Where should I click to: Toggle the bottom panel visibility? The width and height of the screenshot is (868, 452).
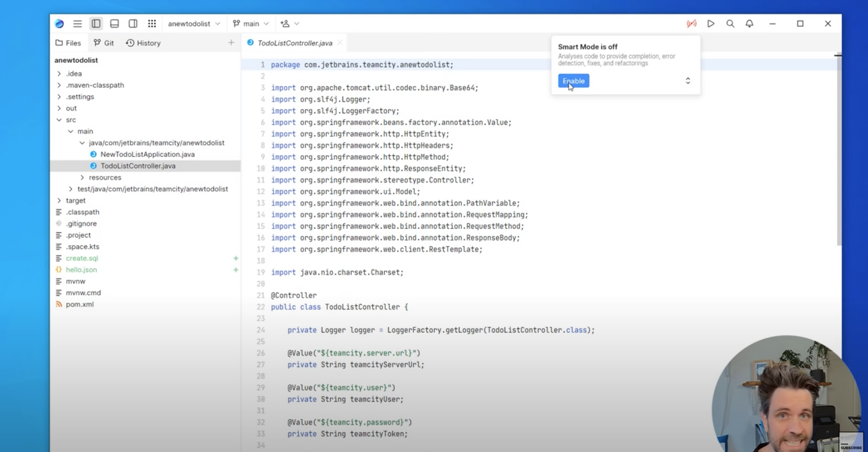(115, 23)
